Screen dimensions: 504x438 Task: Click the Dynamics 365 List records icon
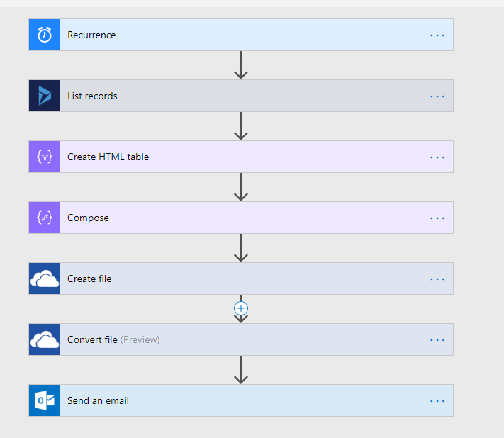[x=45, y=96]
